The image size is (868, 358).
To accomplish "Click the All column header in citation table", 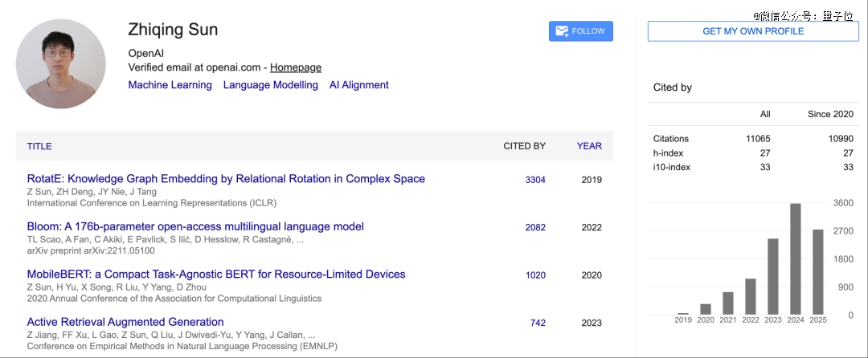I will tap(765, 114).
